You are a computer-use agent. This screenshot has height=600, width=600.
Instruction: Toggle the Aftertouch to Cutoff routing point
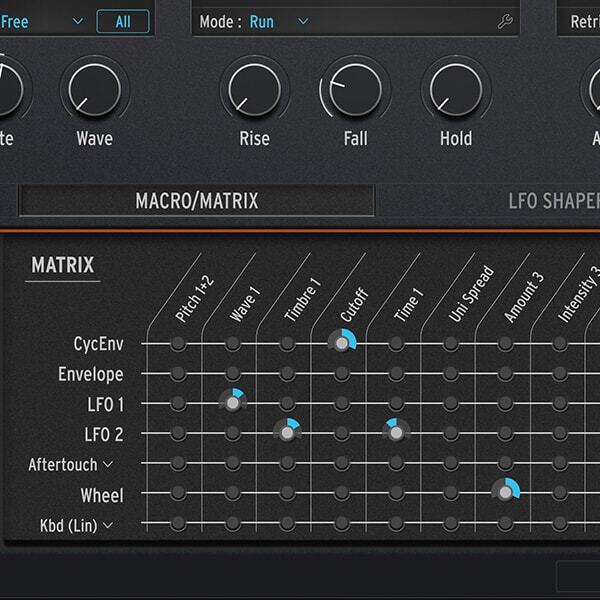tap(342, 463)
